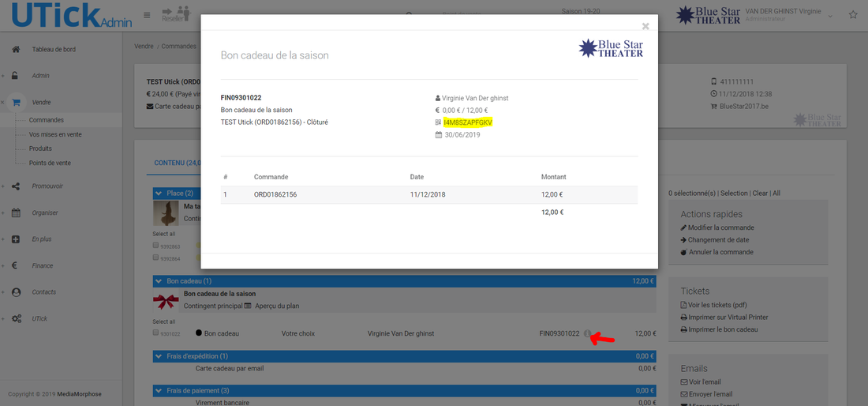Collapse the Frais d'expédition (1) section
Screen dimensions: 868x406
coord(159,356)
